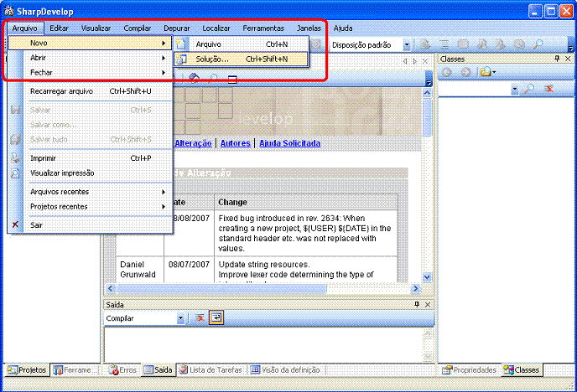Click the horizontal scrollbar left arrow
The height and width of the screenshot is (392, 577).
pyautogui.click(x=111, y=288)
